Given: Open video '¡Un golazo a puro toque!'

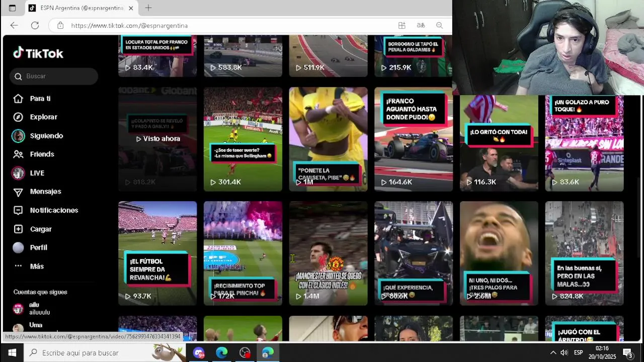Looking at the screenshot, I should (584, 143).
